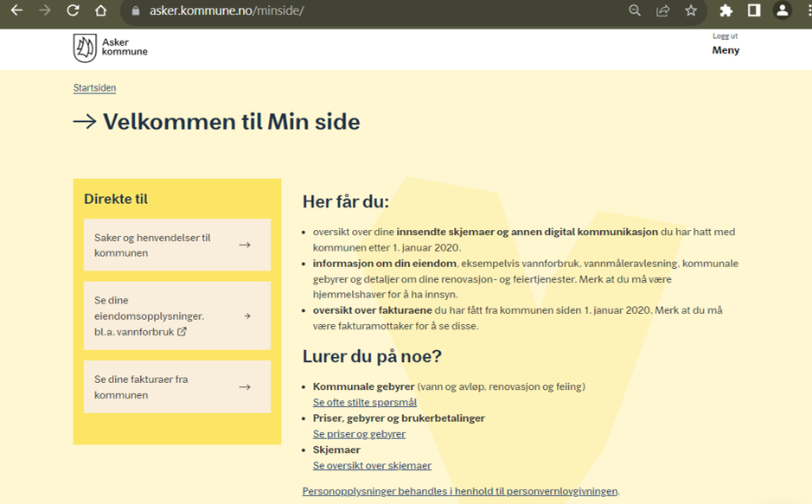
Task: Go to browser home icon
Action: coord(101,11)
